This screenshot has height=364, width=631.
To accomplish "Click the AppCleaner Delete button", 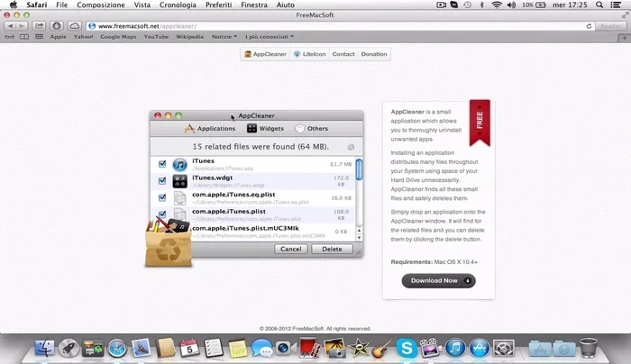I will click(x=332, y=249).
